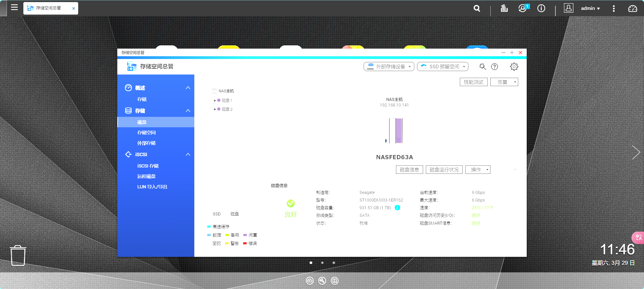Collapse the iSCSI sidebar section
This screenshot has height=289, width=644.
pos(188,154)
